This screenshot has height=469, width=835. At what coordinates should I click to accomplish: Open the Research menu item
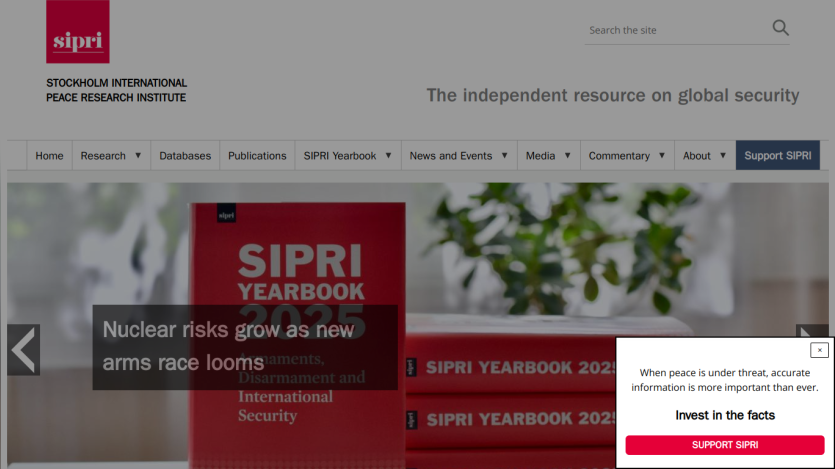(103, 155)
